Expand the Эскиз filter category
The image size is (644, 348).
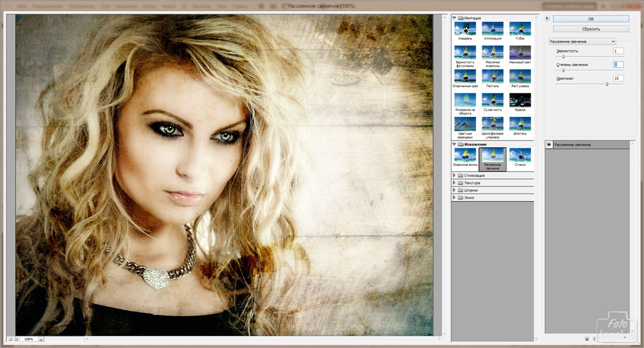[x=455, y=197]
